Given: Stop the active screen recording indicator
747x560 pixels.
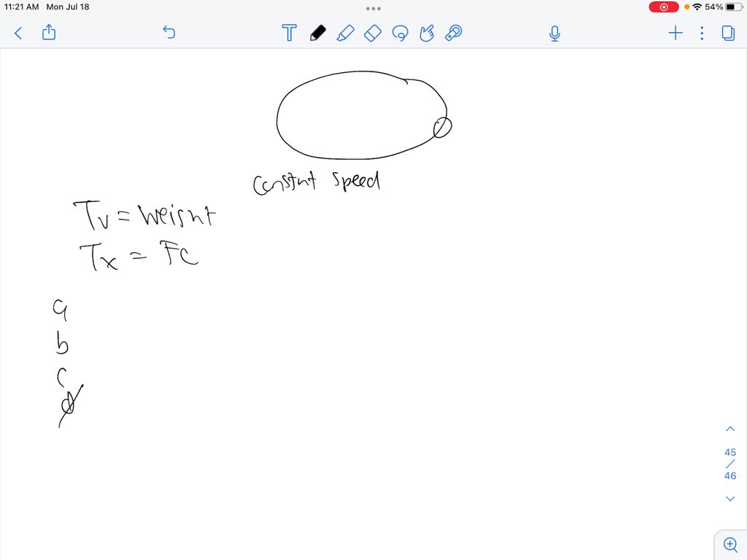Looking at the screenshot, I should [662, 7].
